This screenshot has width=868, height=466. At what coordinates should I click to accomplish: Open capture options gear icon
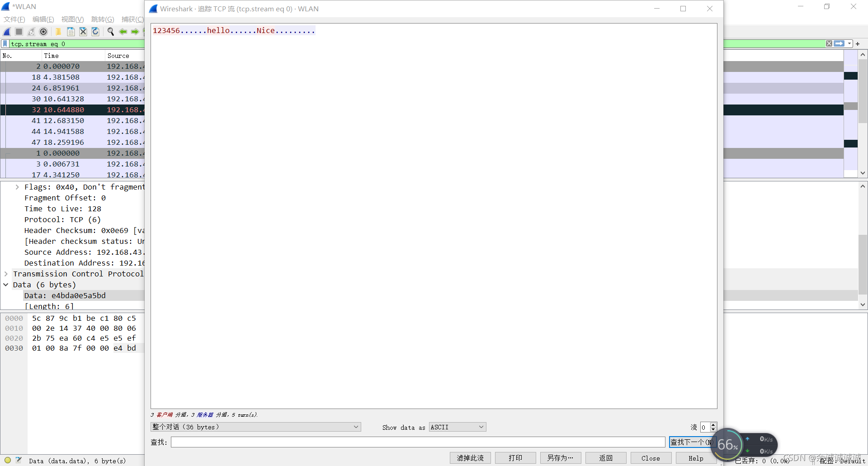point(43,32)
